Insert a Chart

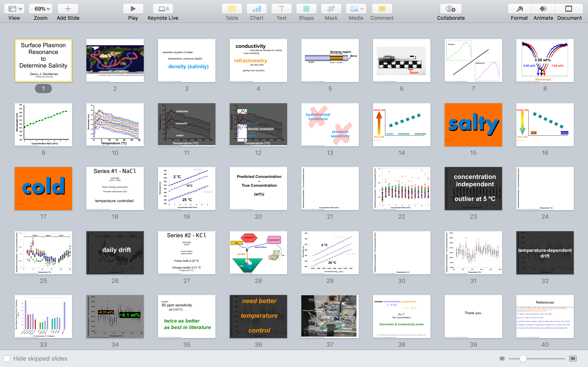[257, 9]
